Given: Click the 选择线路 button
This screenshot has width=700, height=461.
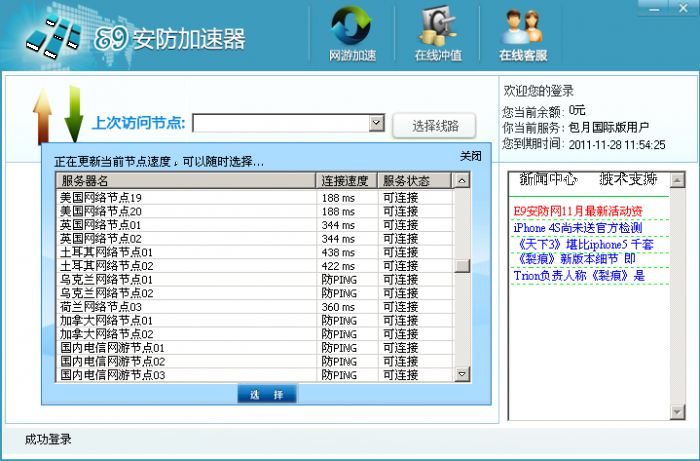Looking at the screenshot, I should [x=434, y=126].
